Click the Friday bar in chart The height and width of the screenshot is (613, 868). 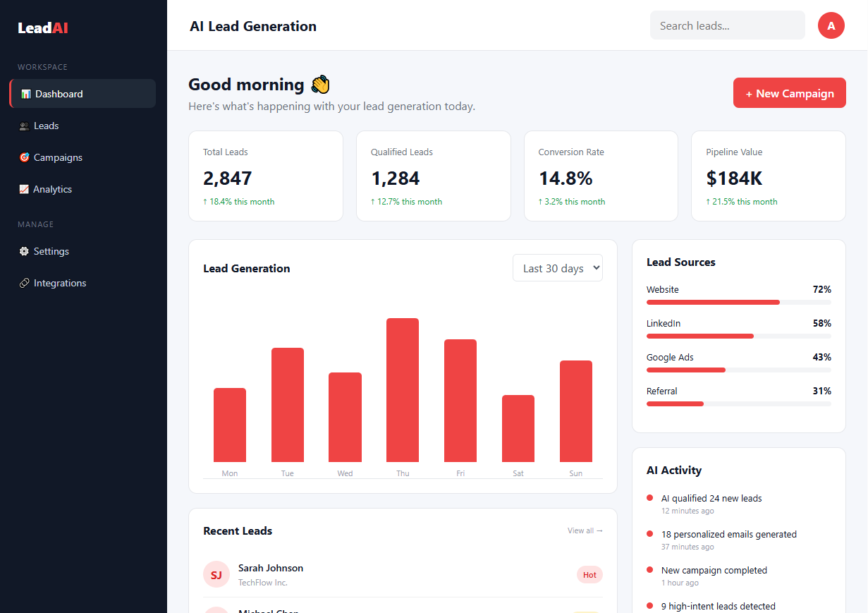[x=460, y=401]
